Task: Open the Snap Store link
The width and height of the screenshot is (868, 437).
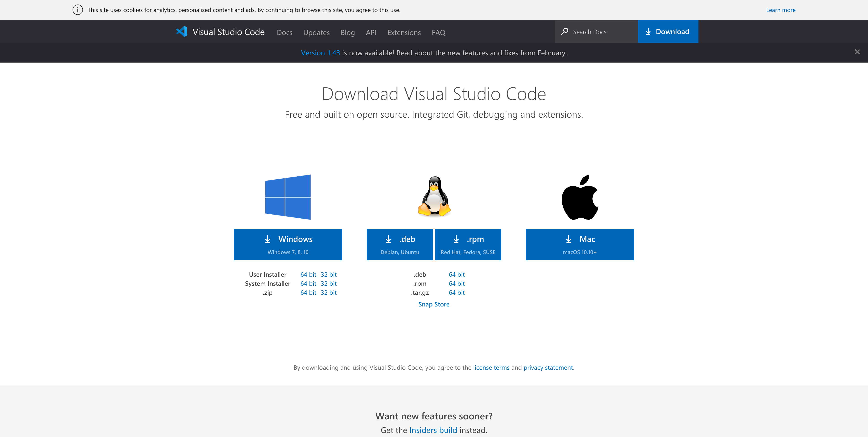Action: point(434,304)
